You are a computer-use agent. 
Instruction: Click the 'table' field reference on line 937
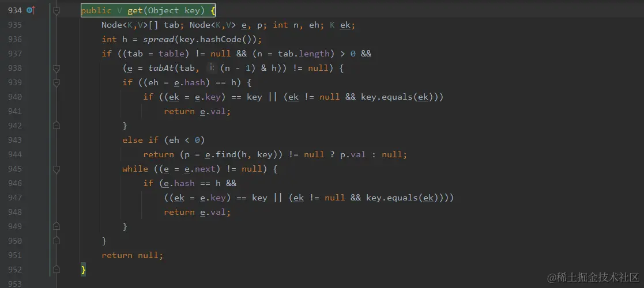click(x=171, y=54)
